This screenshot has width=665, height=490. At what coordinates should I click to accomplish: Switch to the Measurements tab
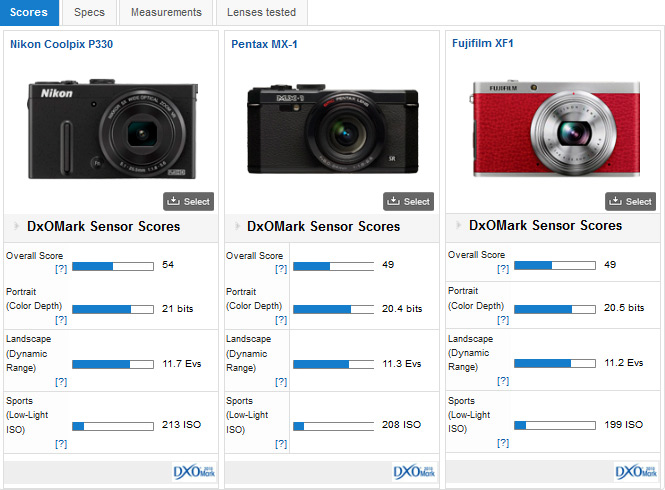(166, 12)
